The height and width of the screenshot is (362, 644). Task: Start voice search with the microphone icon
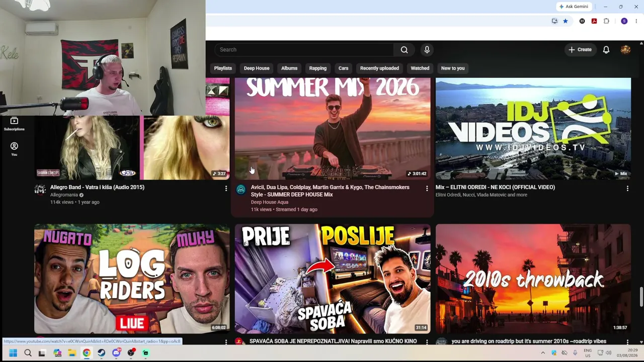point(427,50)
